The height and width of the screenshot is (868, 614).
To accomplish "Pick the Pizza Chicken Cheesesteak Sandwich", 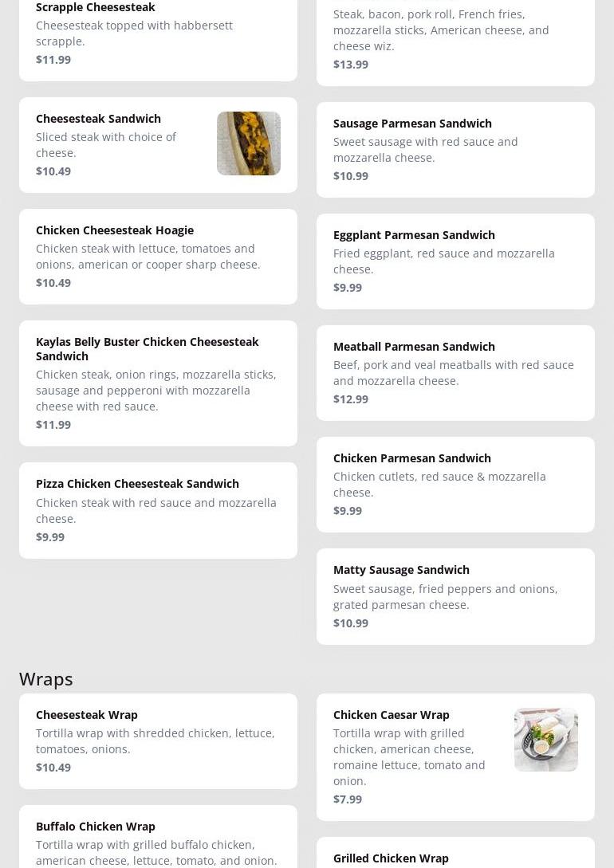I will click(158, 509).
